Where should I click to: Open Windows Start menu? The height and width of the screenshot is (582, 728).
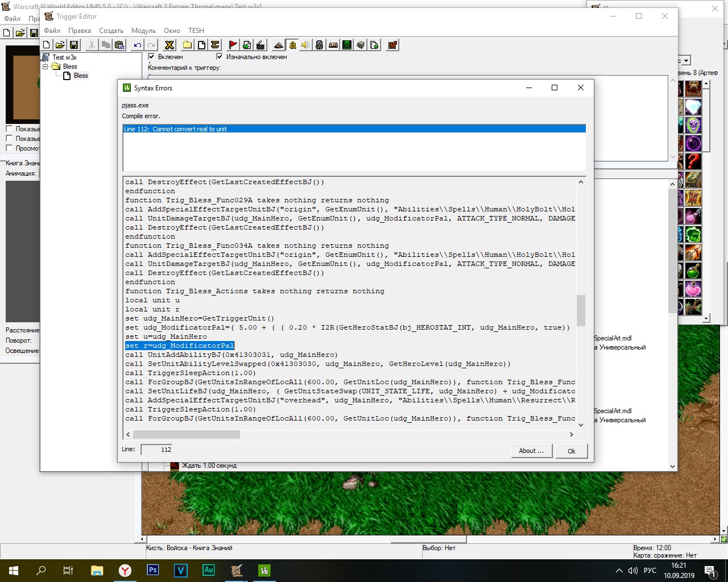14,571
